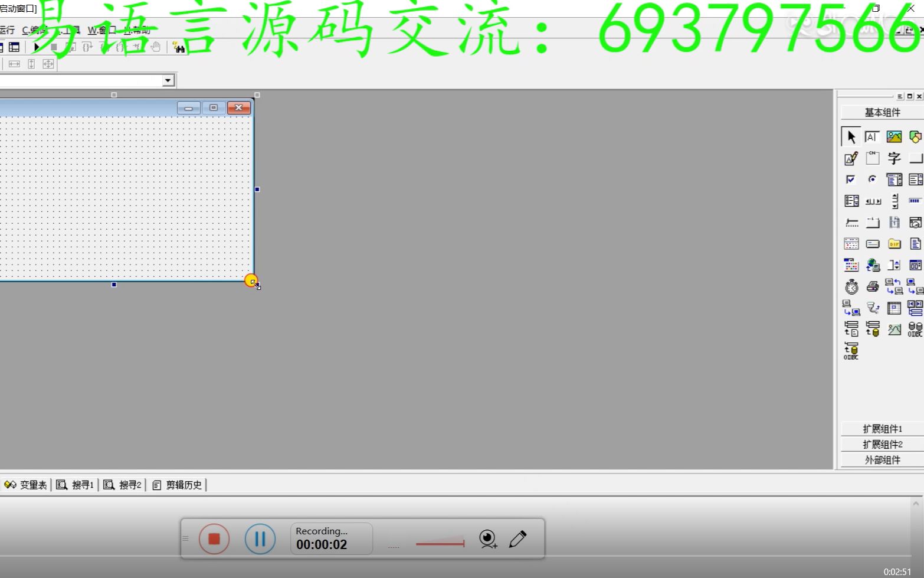Select the image button component
Viewport: 924px width, 578px height.
[894, 329]
